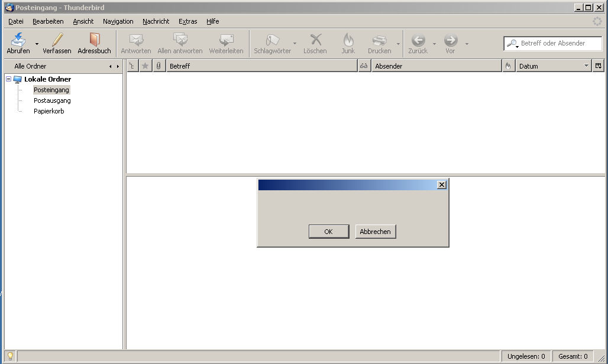Viewport: 608px width, 364px height.
Task: Open the Zurück history dropdown arrow
Action: (x=434, y=44)
